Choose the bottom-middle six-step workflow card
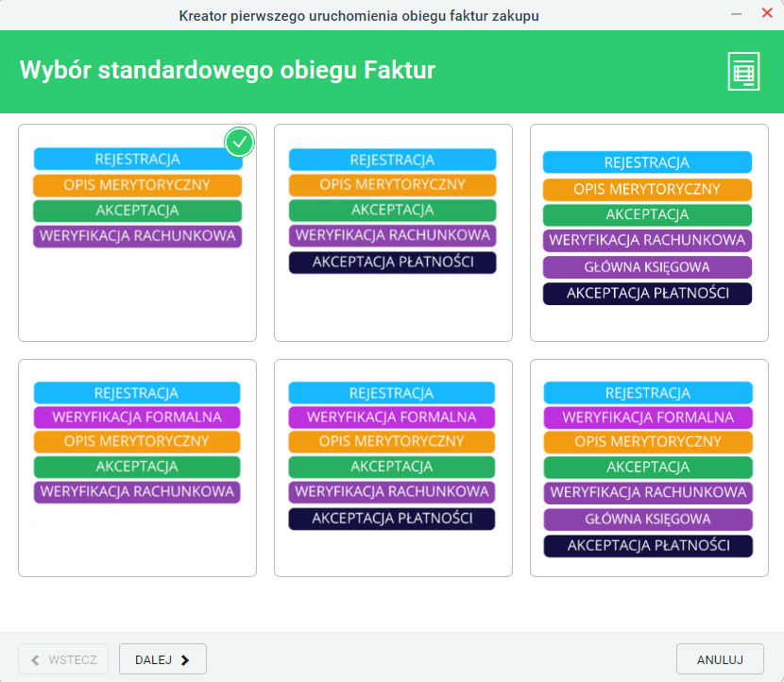This screenshot has height=682, width=784. 393,468
